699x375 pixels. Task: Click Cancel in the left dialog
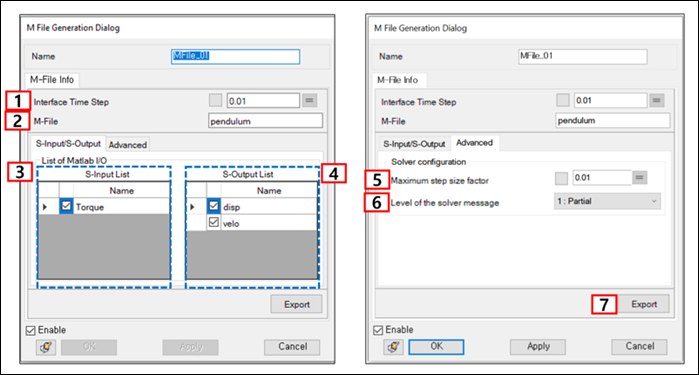[x=292, y=347]
